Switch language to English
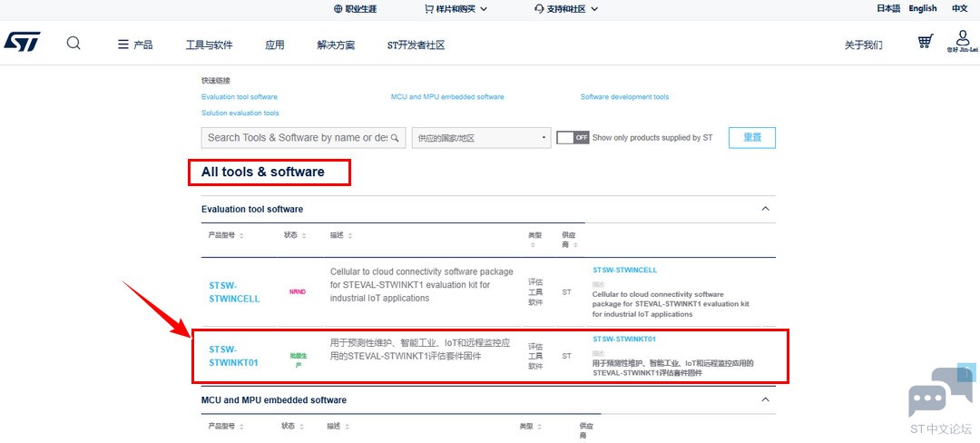 [922, 8]
